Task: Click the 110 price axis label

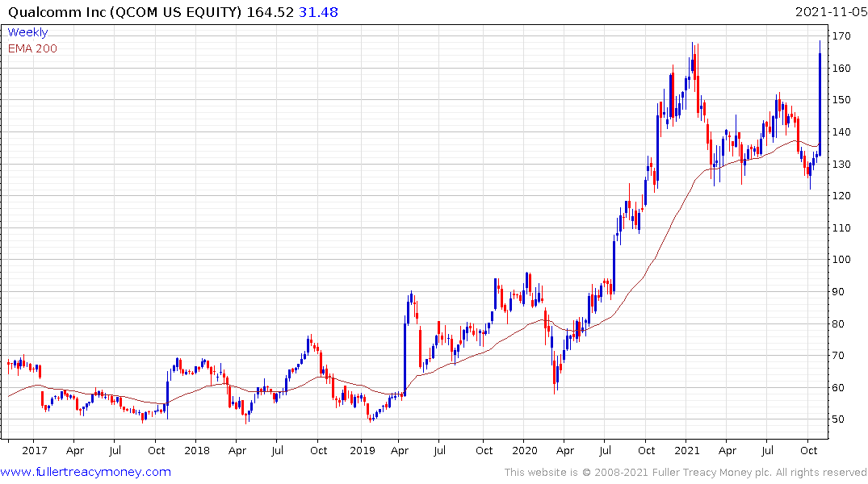Action: (841, 227)
